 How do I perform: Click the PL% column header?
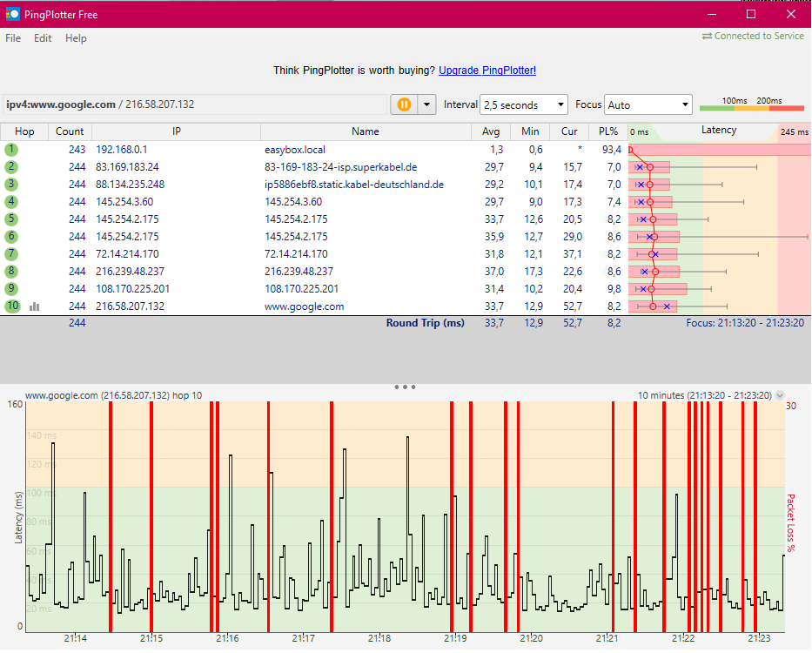[x=607, y=131]
